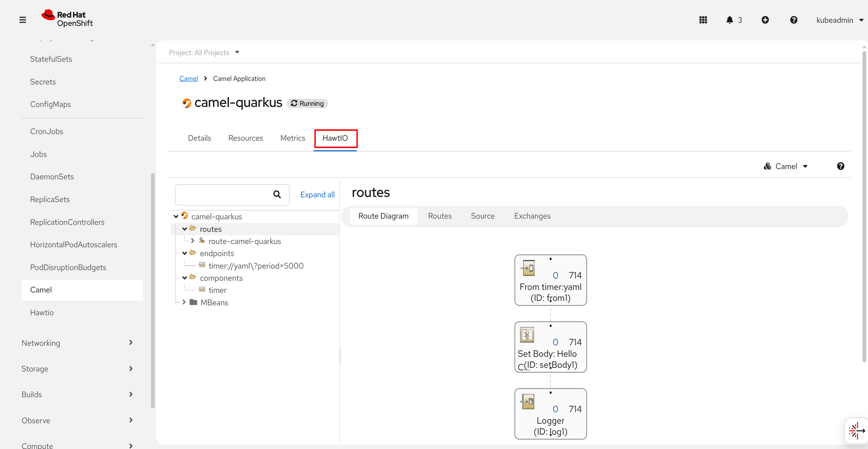868x449 pixels.
Task: Click the From timer:yaml node in diagram
Action: pos(550,280)
